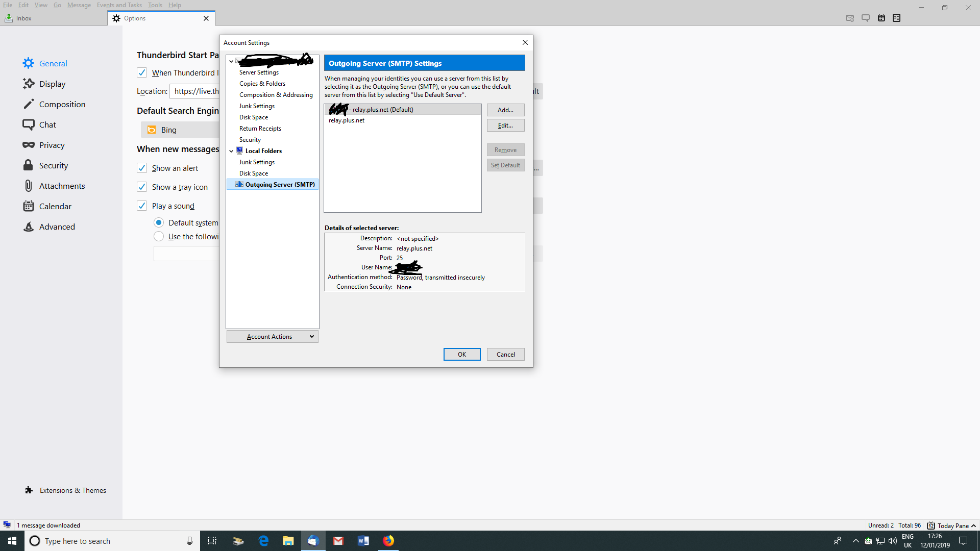Select the Privacy mask icon
This screenshot has width=980, height=551.
(29, 145)
